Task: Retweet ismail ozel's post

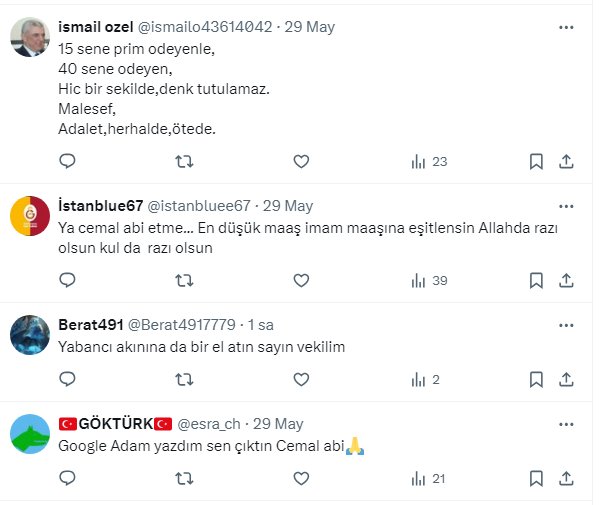Action: [184, 161]
